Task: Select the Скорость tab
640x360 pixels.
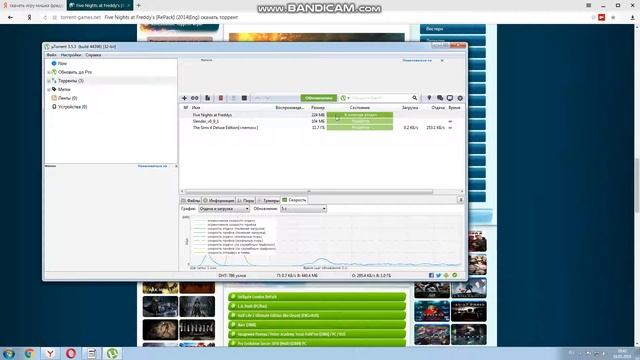Action: click(x=294, y=200)
